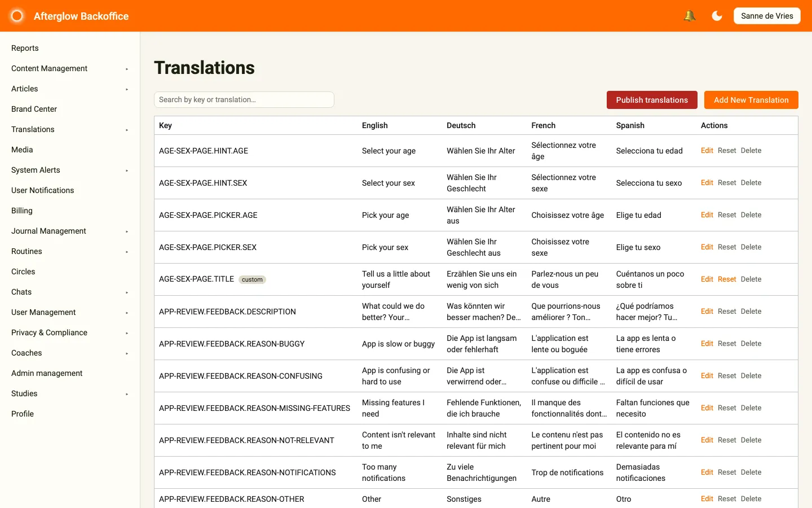Expand the Coaches submenu arrow
The image size is (812, 508).
click(x=127, y=353)
